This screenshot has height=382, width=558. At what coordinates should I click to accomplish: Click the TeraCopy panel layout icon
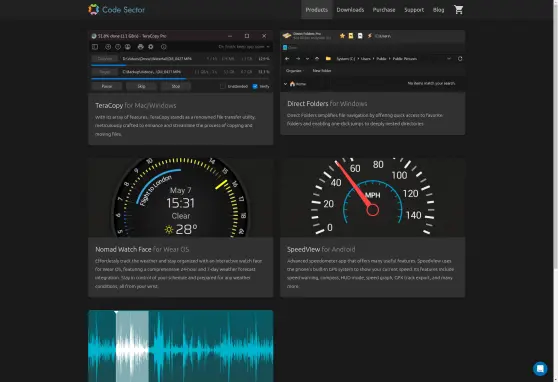(95, 47)
